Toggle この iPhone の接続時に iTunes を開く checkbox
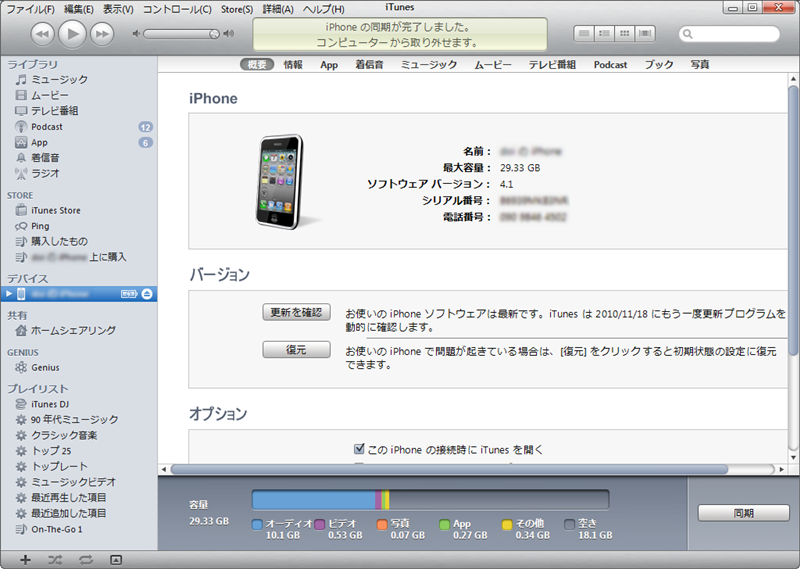Image resolution: width=800 pixels, height=569 pixels. (359, 449)
